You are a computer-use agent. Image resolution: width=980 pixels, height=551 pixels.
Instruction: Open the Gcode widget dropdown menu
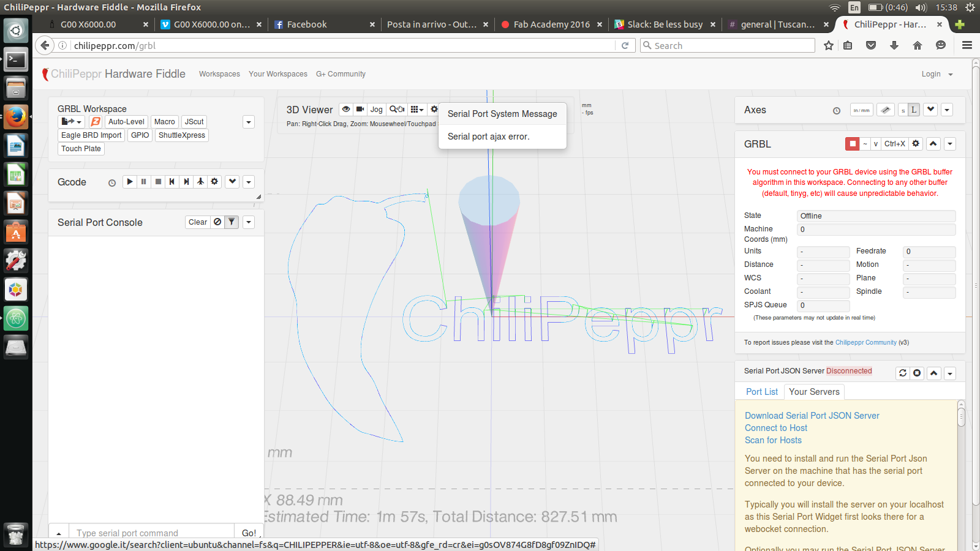[x=249, y=182]
